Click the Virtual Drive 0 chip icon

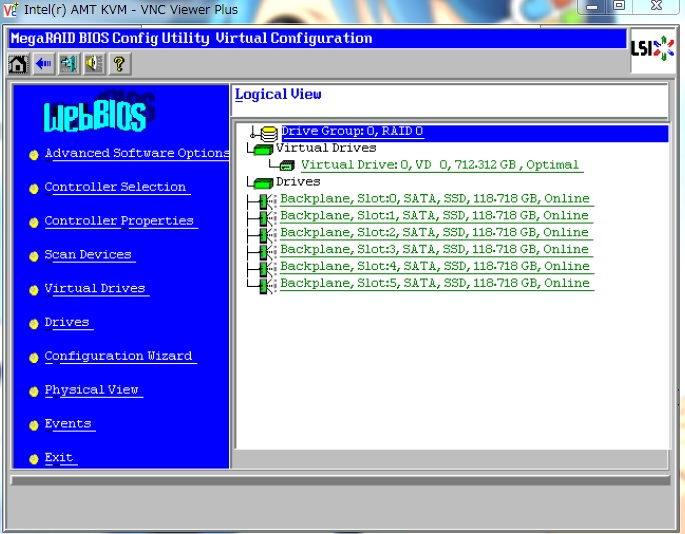tap(287, 166)
